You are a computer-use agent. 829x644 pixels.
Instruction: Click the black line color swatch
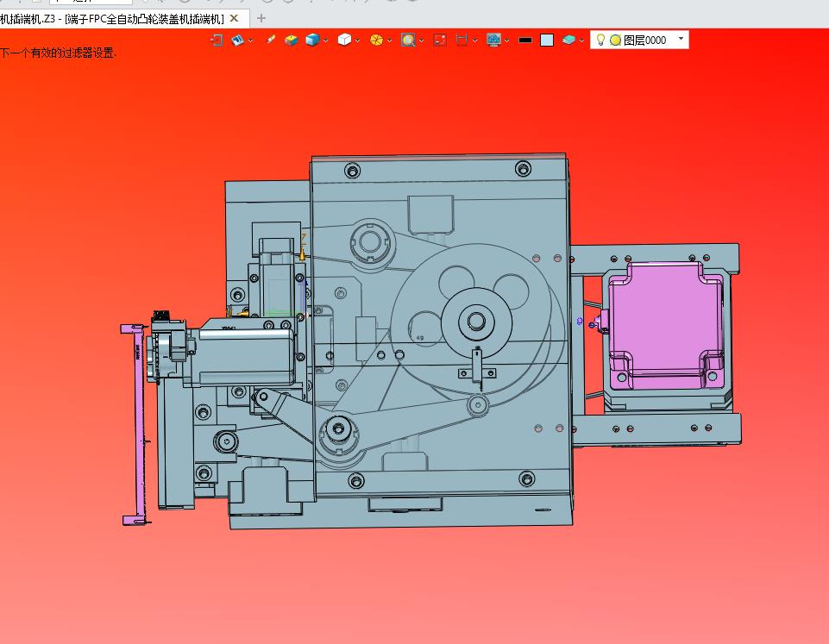525,41
